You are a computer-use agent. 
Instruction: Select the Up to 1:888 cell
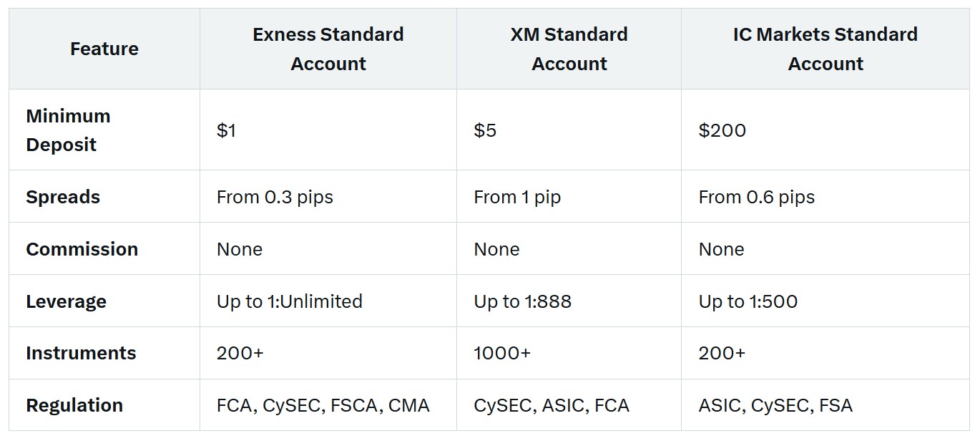pos(523,301)
